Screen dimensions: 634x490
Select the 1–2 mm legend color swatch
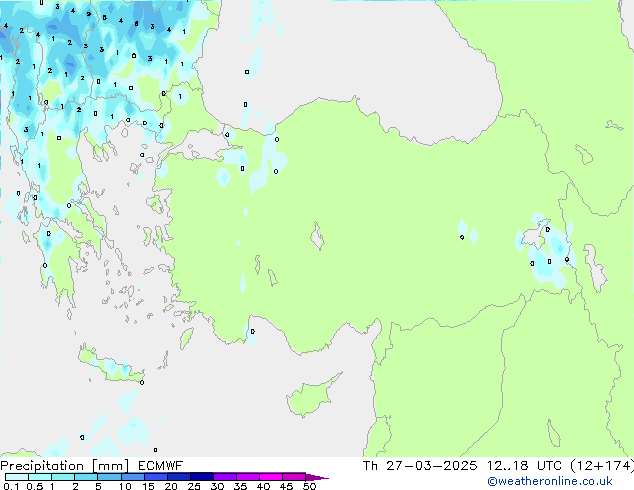click(63, 477)
